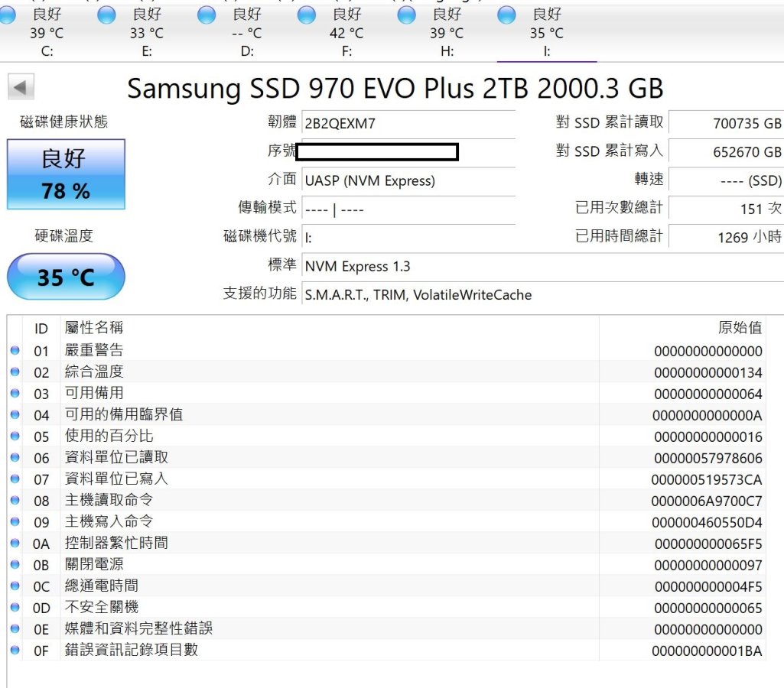This screenshot has width=784, height=688.
Task: Select the 資料單位已讀取 attribute name
Action: [116, 457]
